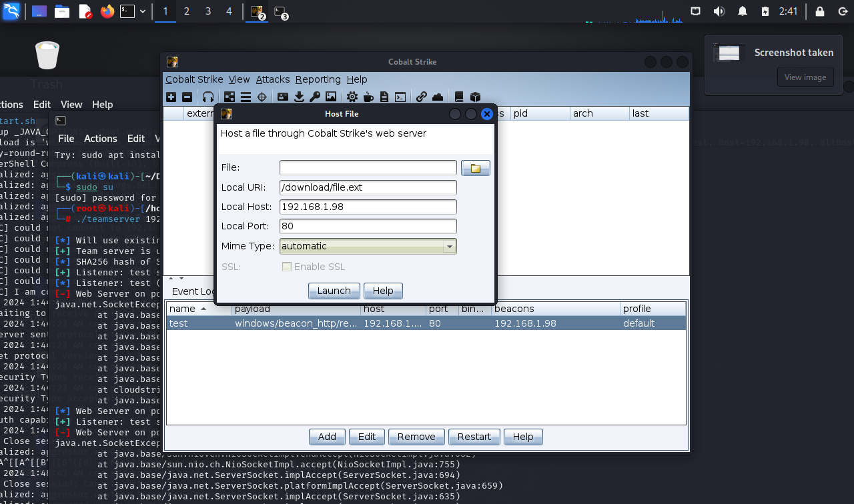This screenshot has height=504, width=854.
Task: Switch to workspace 3 in the panel
Action: [x=207, y=11]
